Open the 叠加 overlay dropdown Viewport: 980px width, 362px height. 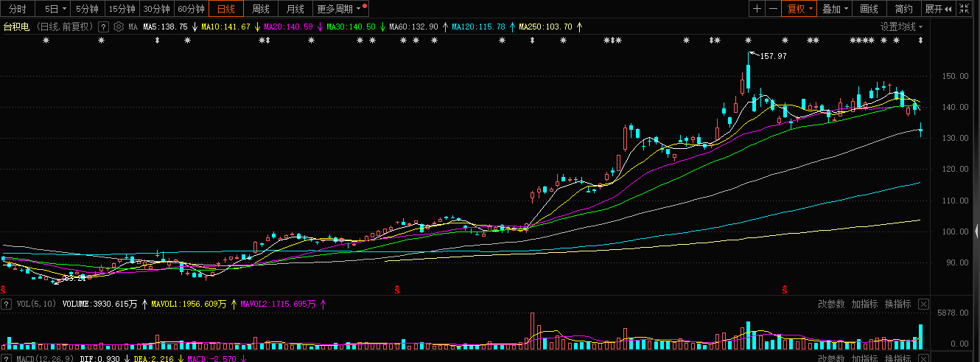(x=836, y=9)
